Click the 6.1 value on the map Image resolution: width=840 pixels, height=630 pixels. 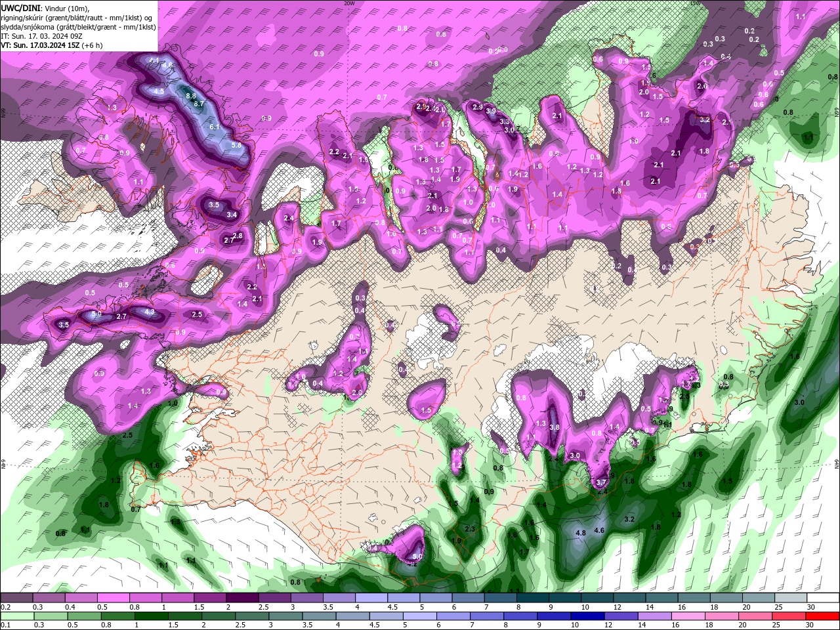click(x=214, y=127)
